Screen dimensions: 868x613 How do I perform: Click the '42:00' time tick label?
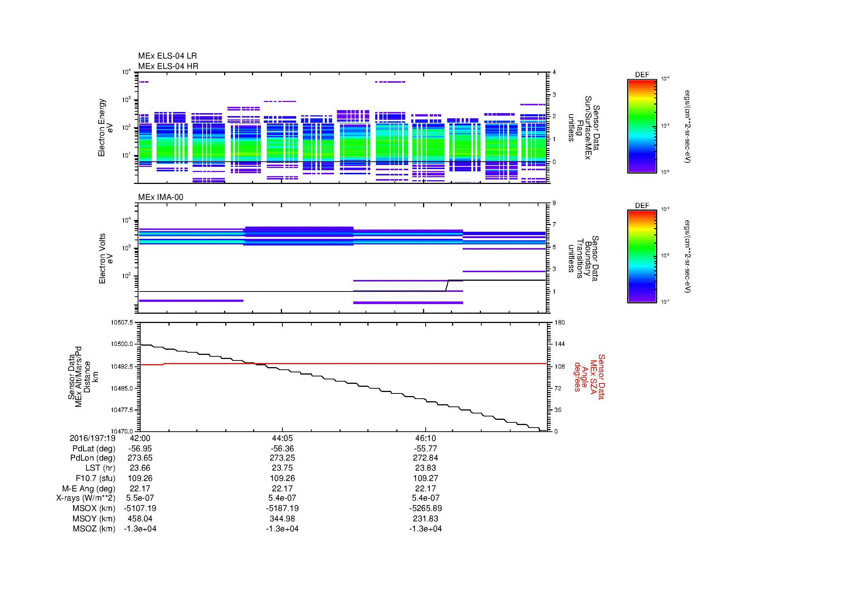click(x=140, y=438)
